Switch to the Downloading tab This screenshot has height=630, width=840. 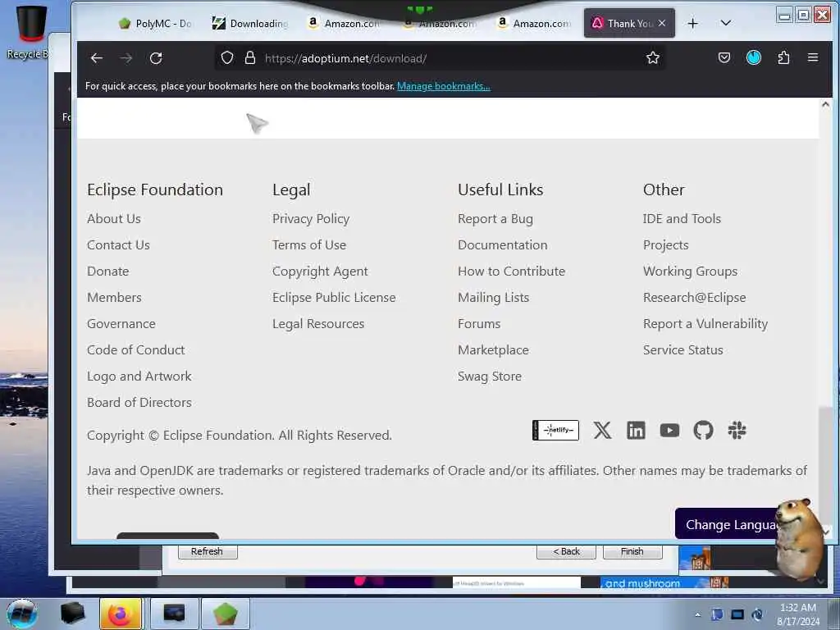[x=250, y=23]
